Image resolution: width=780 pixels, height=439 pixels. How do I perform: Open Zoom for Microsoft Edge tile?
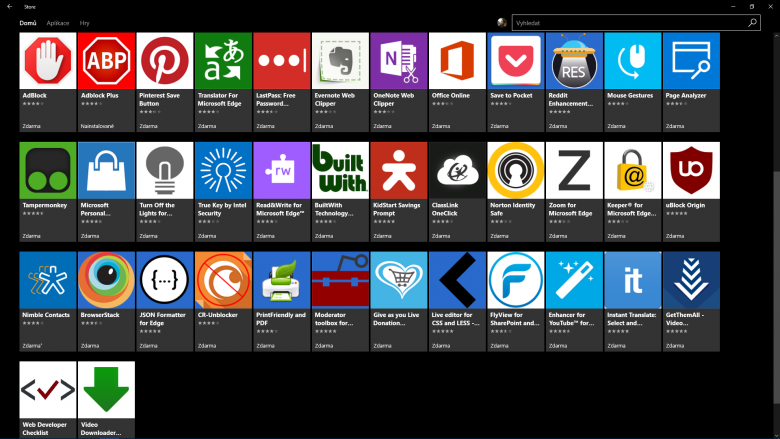[574, 192]
